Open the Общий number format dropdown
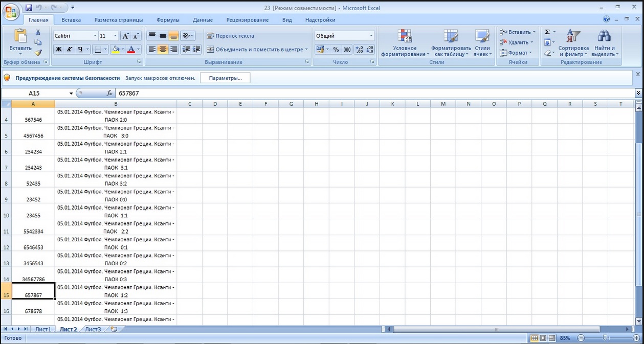 click(x=371, y=36)
